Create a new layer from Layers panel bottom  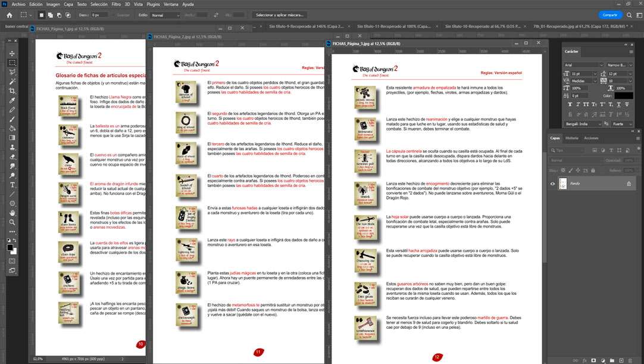pos(620,360)
